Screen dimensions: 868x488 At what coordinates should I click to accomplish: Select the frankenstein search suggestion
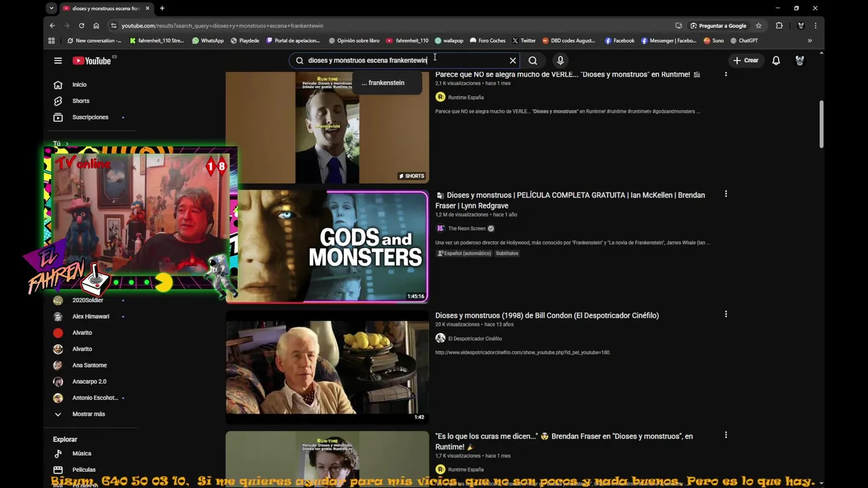coord(387,83)
